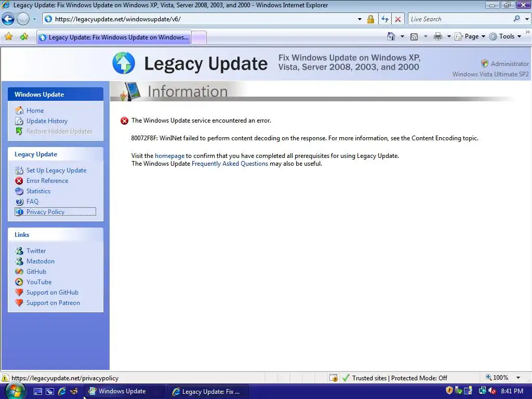The width and height of the screenshot is (532, 399).
Task: Open the Windows Start orb
Action: point(15,391)
